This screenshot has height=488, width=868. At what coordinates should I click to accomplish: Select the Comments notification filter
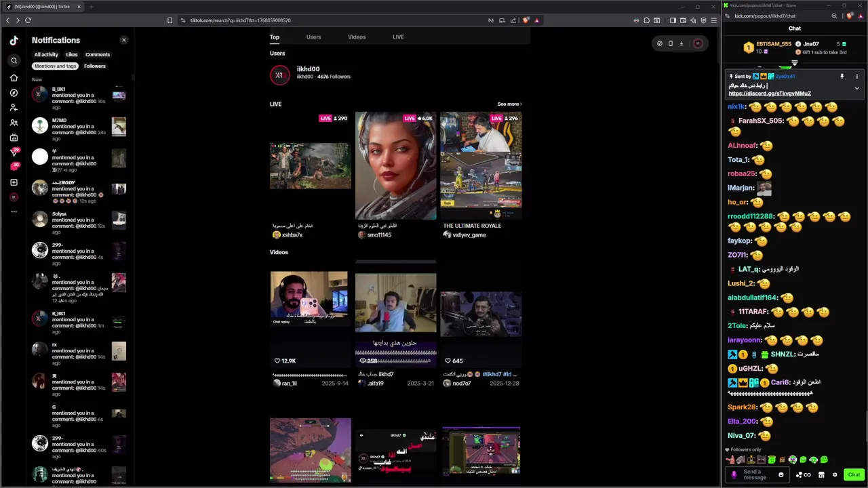point(98,54)
